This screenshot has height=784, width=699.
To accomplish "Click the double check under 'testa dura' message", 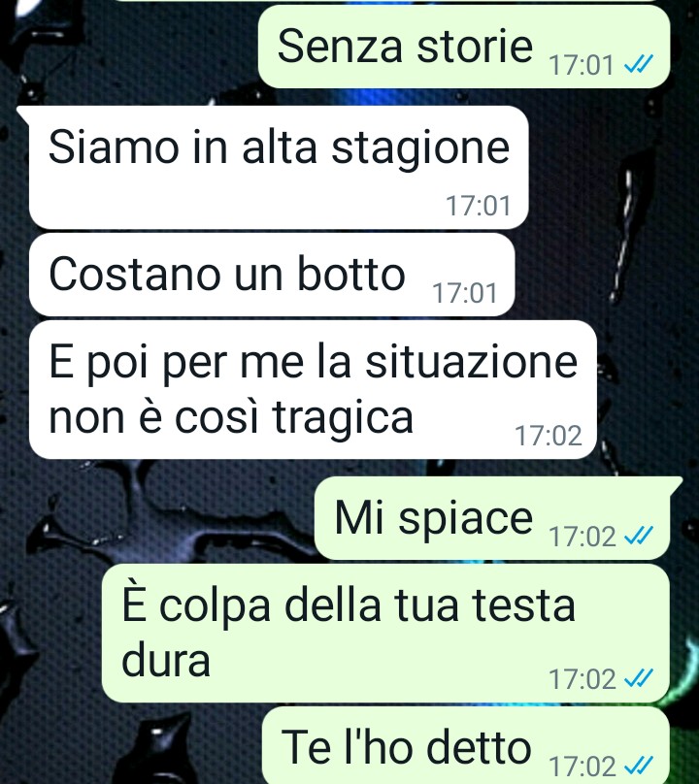I will pyautogui.click(x=639, y=678).
